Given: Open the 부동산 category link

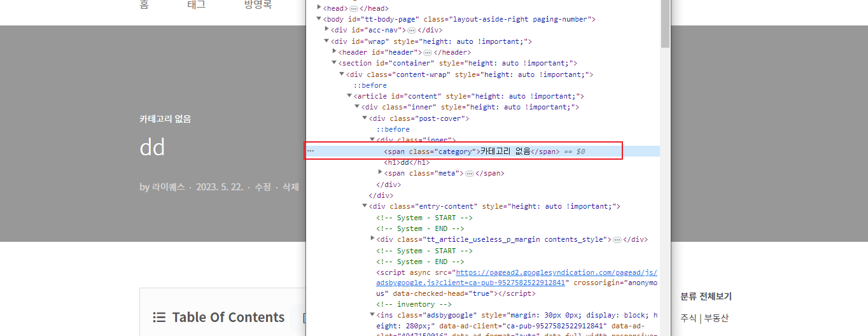Looking at the screenshot, I should click(716, 318).
